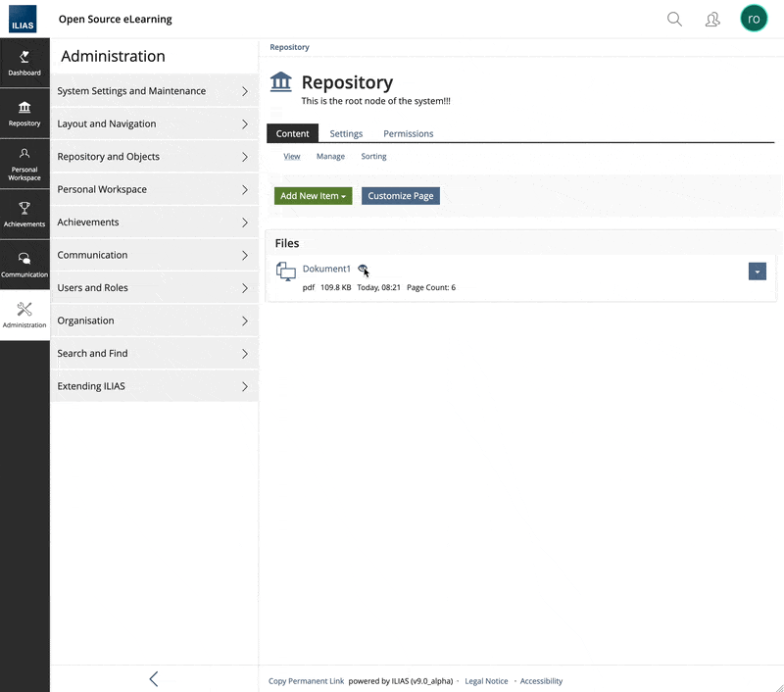Viewport: 784px width, 692px height.
Task: Open the Dokument1 actions dropdown arrow
Action: coord(757,272)
